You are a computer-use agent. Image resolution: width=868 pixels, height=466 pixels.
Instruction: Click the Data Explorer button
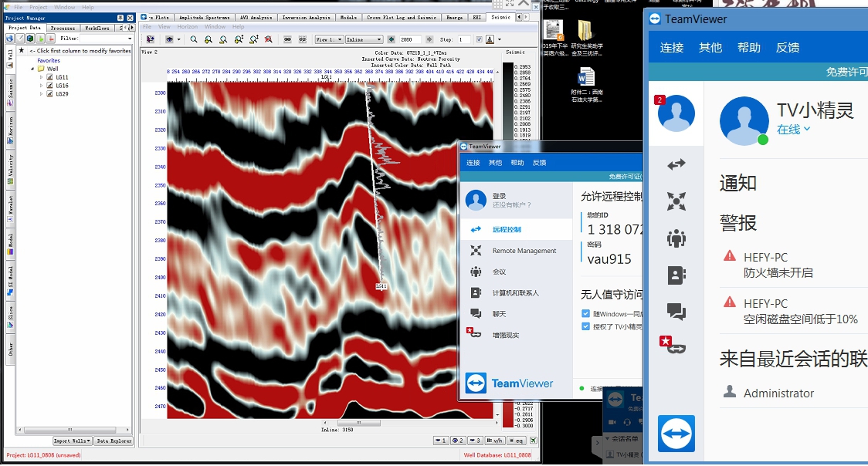(113, 441)
